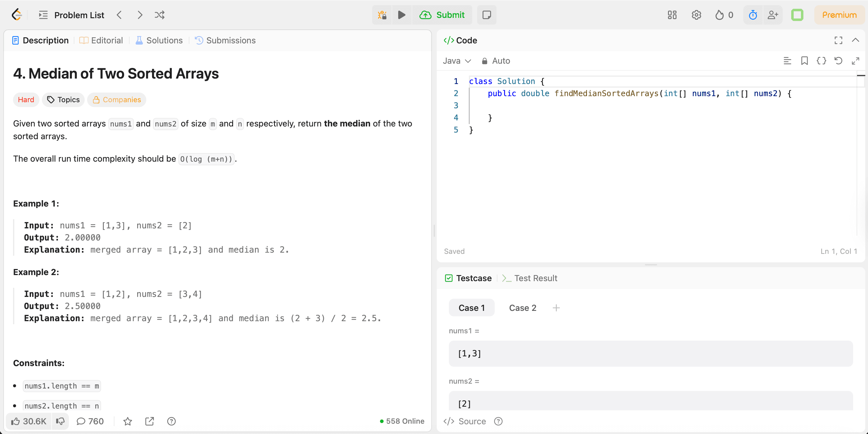The height and width of the screenshot is (434, 868).
Task: Click the help icon next to Source
Action: 498,421
